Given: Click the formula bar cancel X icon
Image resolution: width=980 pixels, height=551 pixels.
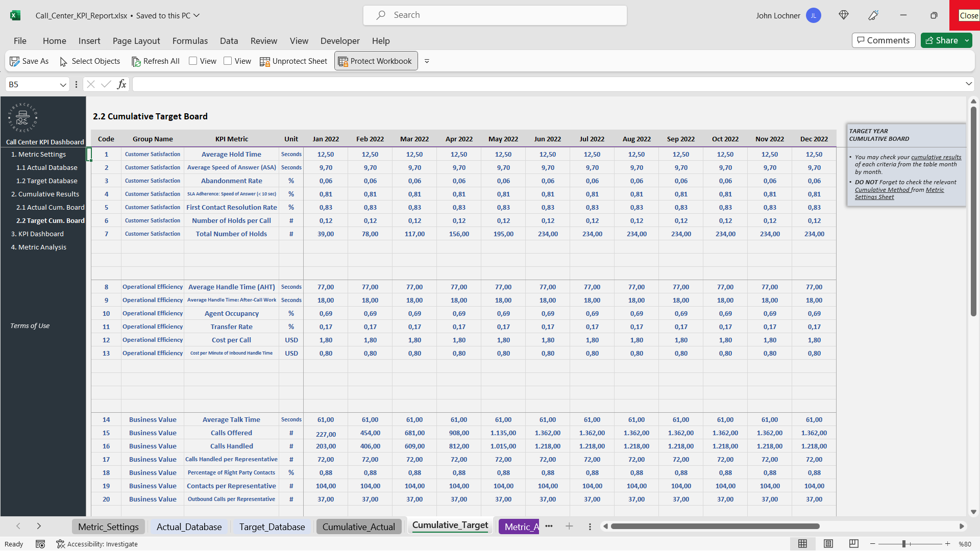Looking at the screenshot, I should click(x=91, y=84).
